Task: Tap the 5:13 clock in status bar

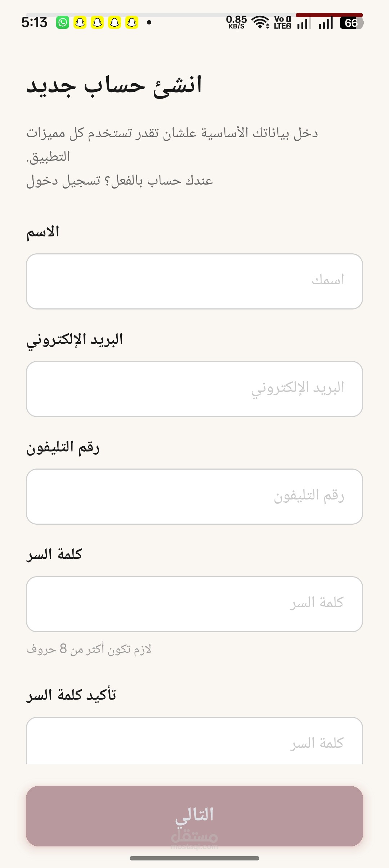Action: click(34, 23)
